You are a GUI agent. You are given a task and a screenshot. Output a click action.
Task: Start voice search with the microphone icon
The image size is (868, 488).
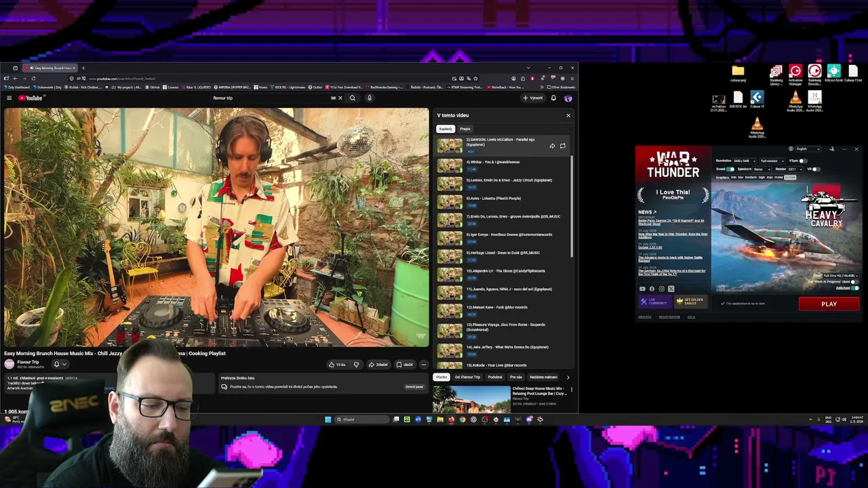click(369, 98)
